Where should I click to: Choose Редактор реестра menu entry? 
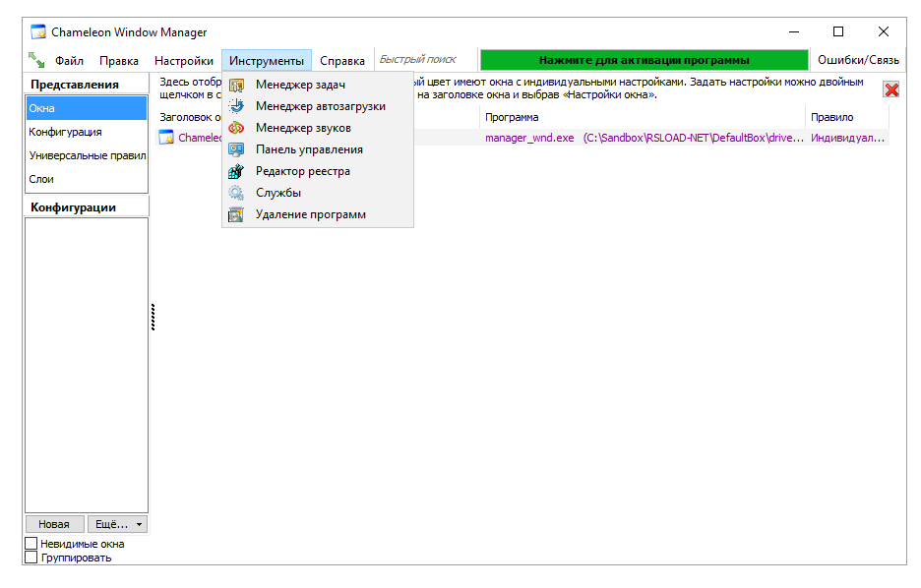318,171
